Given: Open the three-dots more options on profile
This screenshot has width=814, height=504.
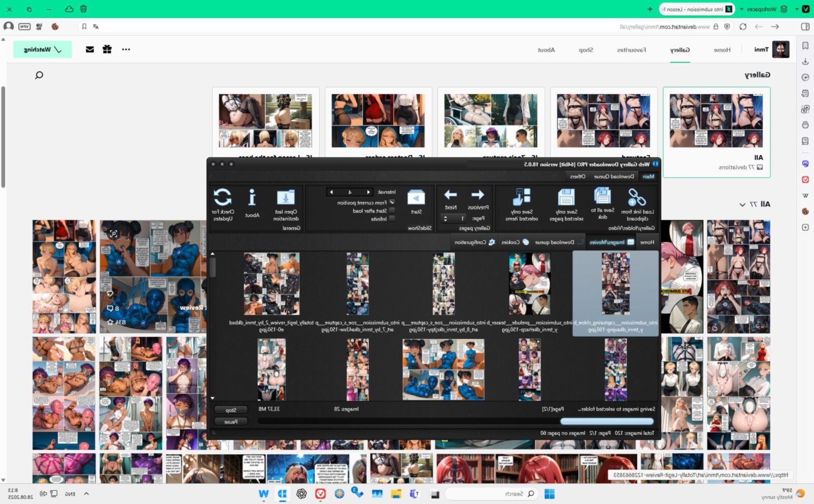Looking at the screenshot, I should click(126, 49).
